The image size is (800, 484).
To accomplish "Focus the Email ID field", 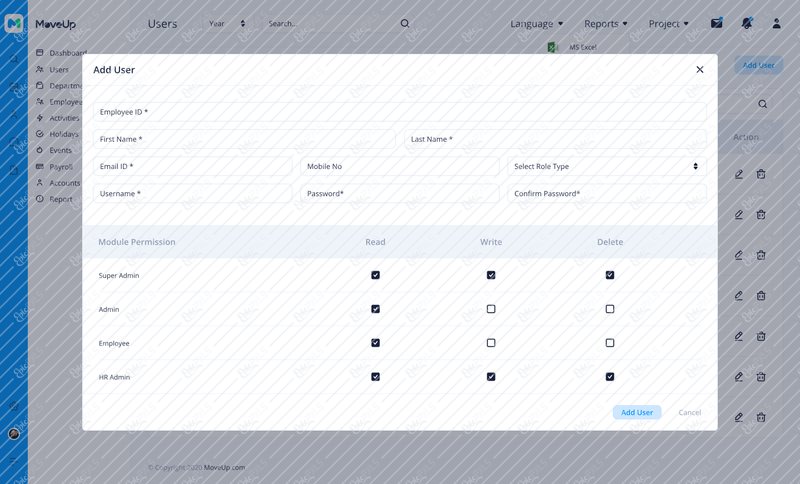I will point(192,166).
